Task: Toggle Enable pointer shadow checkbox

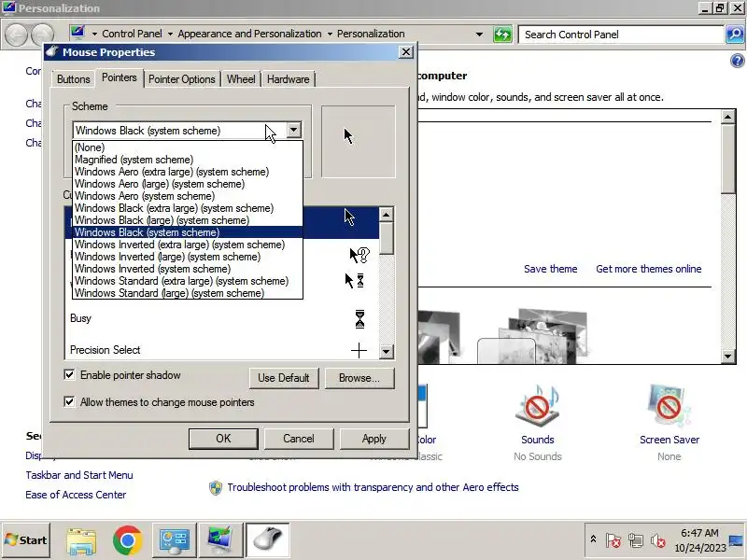Action: point(69,375)
